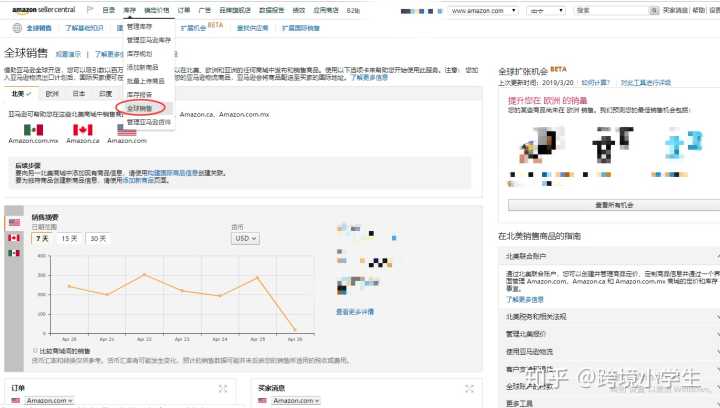The width and height of the screenshot is (720, 408).
Task: Open the www.amazon.com marketplace selector
Action: [484, 9]
